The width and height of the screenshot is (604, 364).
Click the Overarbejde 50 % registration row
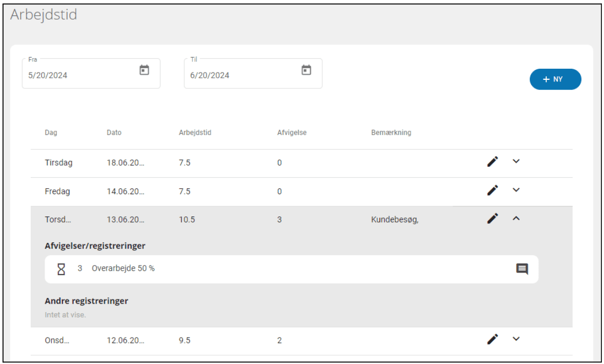291,269
